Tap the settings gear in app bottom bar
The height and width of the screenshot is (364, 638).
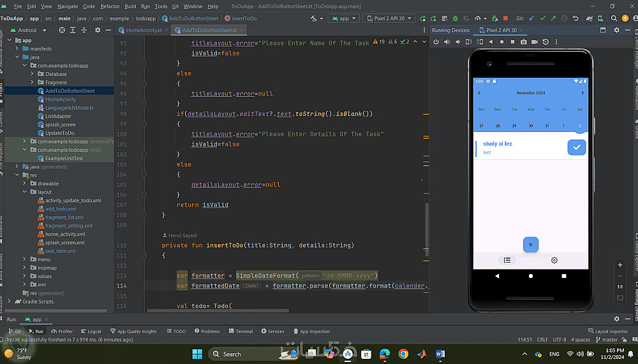click(x=554, y=260)
